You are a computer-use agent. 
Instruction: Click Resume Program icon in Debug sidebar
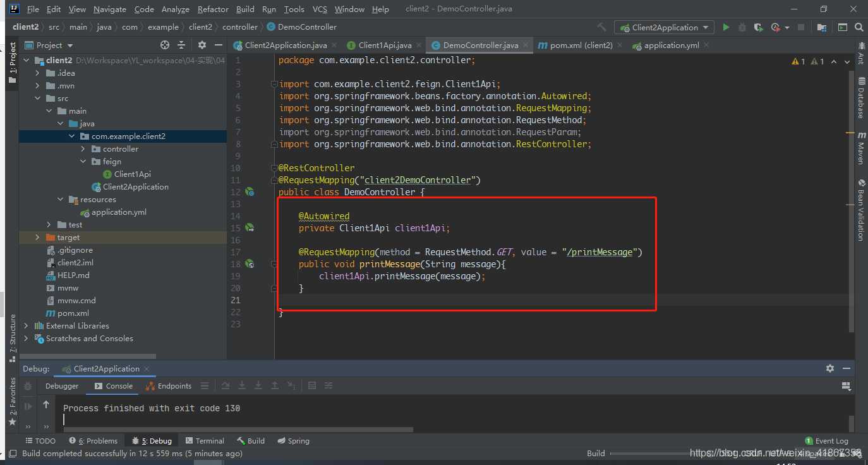click(28, 406)
